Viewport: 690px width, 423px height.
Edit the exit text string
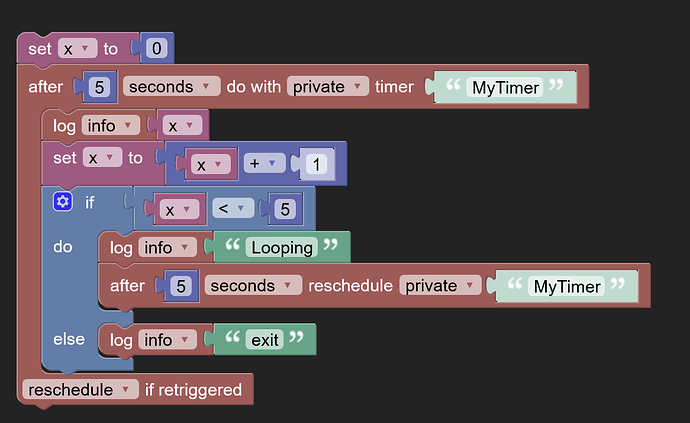[264, 340]
